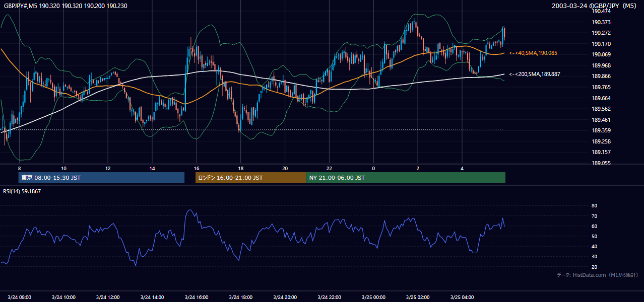The height and width of the screenshot is (302, 644).
Task: Click the 2003-03-24 GBP/JPY (M5) header
Action: tap(595, 6)
